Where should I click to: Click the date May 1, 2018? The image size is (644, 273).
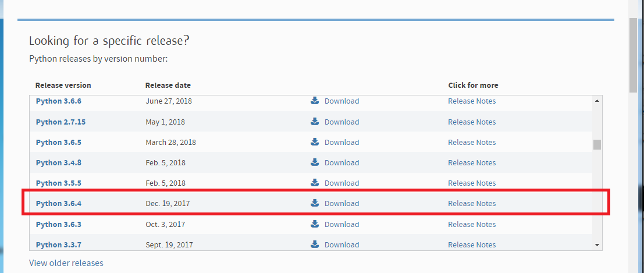click(x=165, y=122)
